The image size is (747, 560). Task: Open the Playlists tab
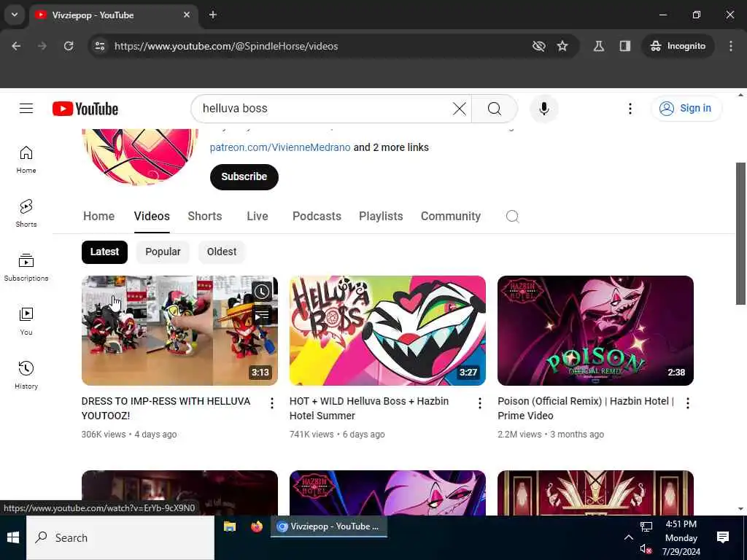381,216
